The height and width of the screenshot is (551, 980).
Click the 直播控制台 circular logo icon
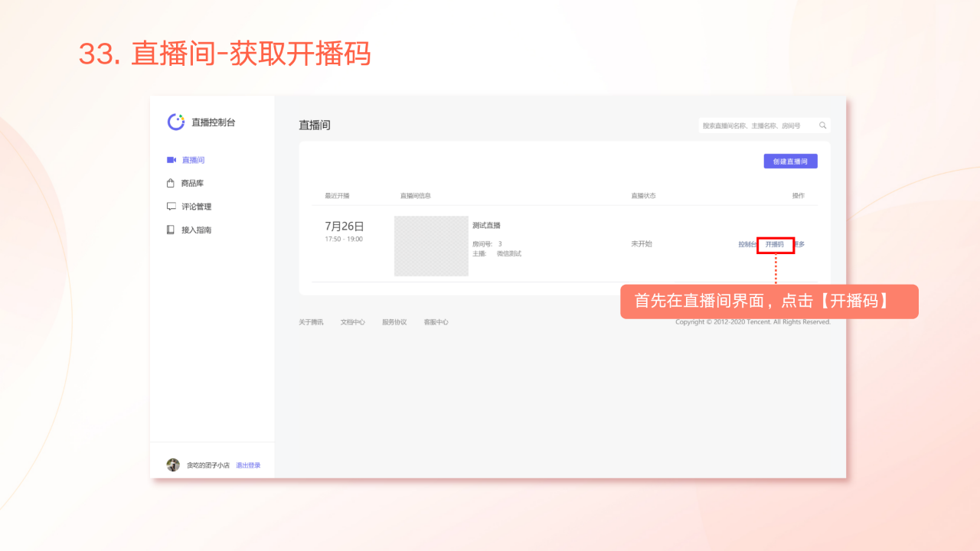tap(176, 122)
